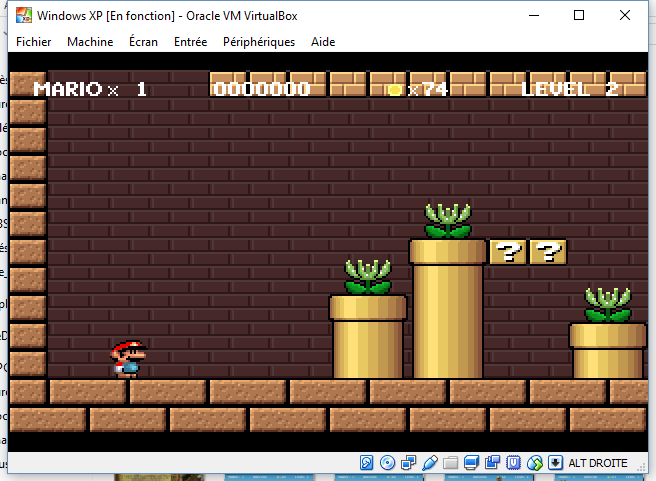Open the Périphériques menu
Screen dimensions: 656x481
259,42
